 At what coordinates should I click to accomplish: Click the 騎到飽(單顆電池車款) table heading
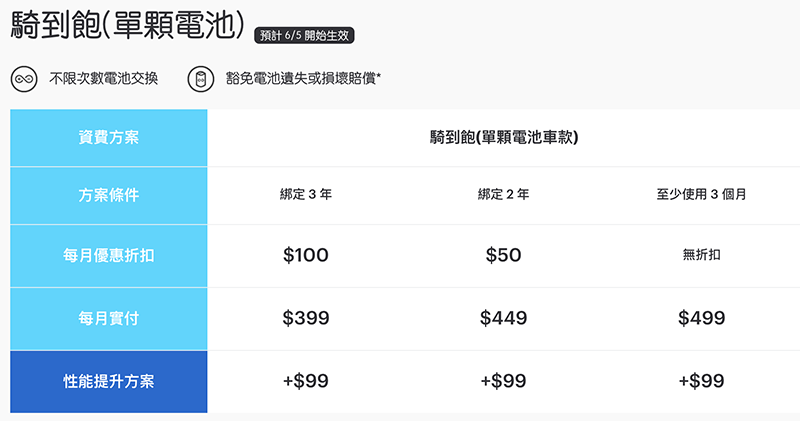[504, 138]
